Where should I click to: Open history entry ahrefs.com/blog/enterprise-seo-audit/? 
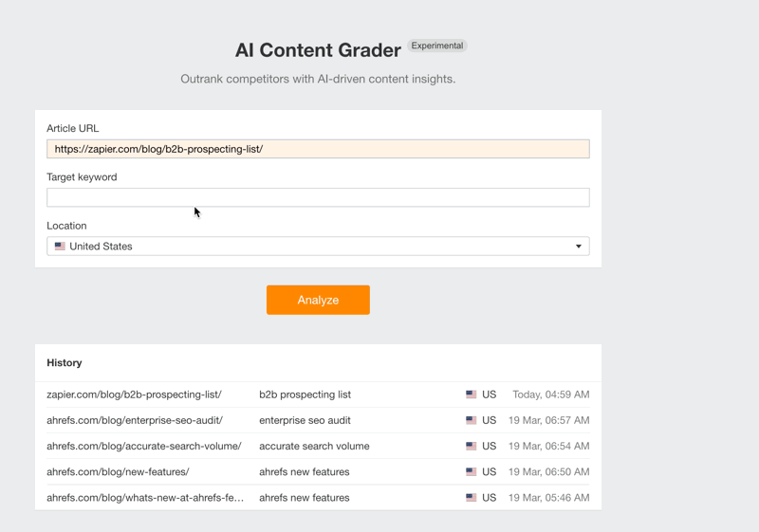point(135,420)
